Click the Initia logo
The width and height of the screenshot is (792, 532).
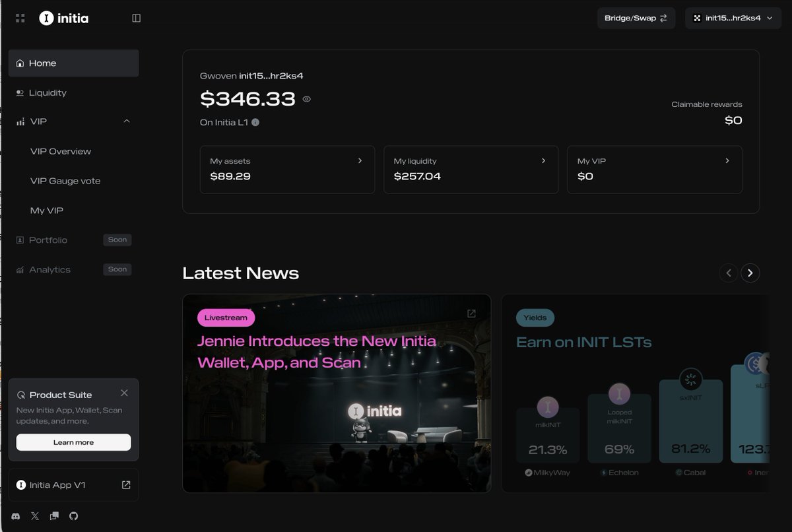[63, 18]
